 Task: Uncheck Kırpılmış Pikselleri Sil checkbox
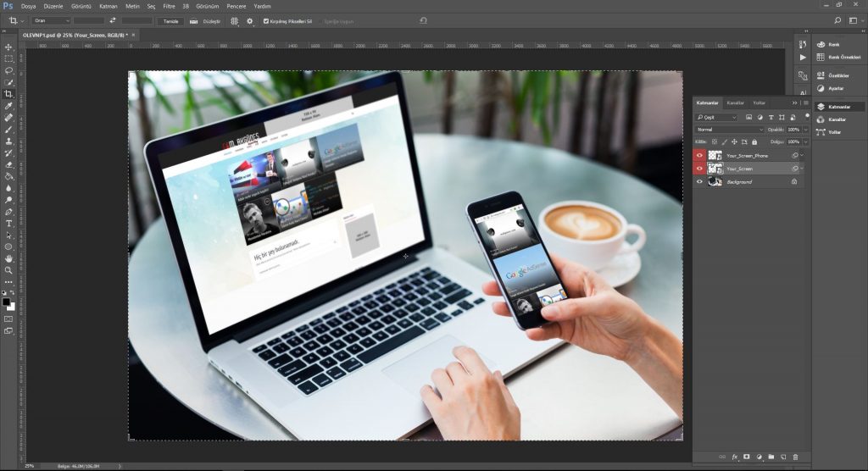pos(266,20)
